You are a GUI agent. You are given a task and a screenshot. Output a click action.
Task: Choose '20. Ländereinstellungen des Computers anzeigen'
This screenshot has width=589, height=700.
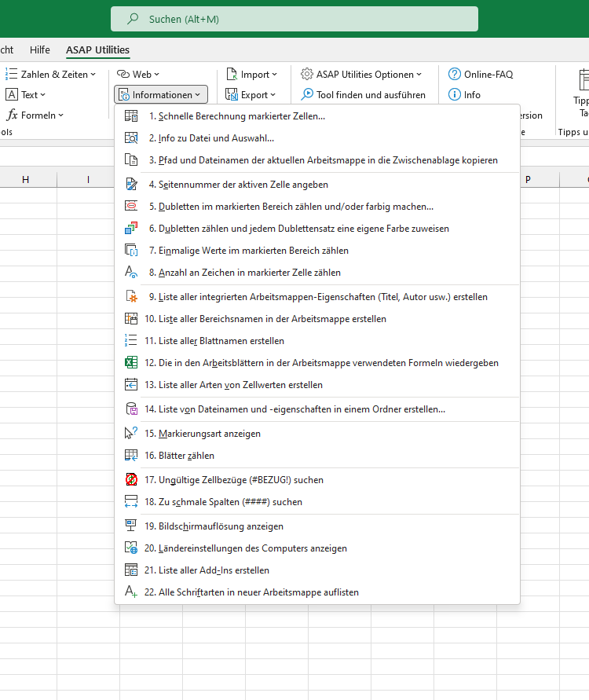317,548
